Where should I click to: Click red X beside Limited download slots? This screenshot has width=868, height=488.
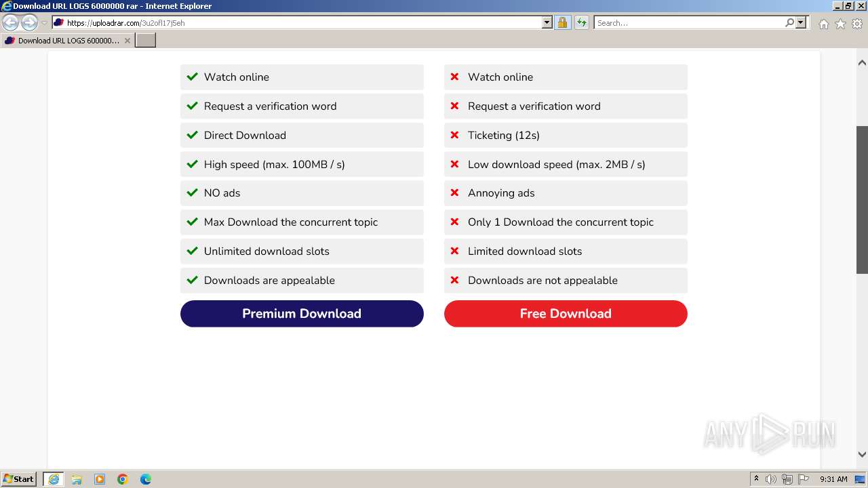click(454, 251)
